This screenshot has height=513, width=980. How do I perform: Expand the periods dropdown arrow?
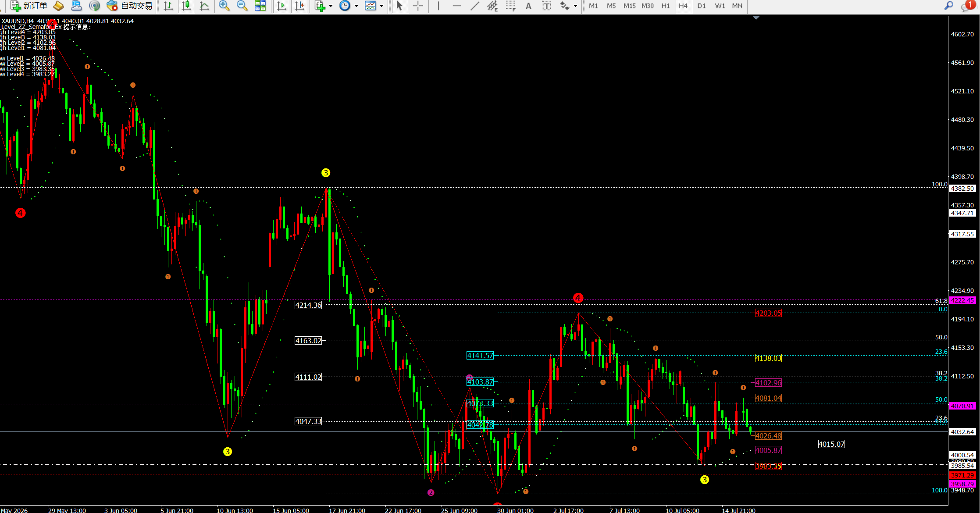pyautogui.click(x=356, y=6)
